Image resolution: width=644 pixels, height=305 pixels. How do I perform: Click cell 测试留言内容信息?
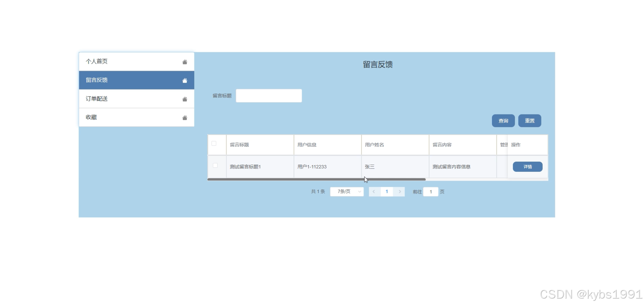tap(463, 167)
